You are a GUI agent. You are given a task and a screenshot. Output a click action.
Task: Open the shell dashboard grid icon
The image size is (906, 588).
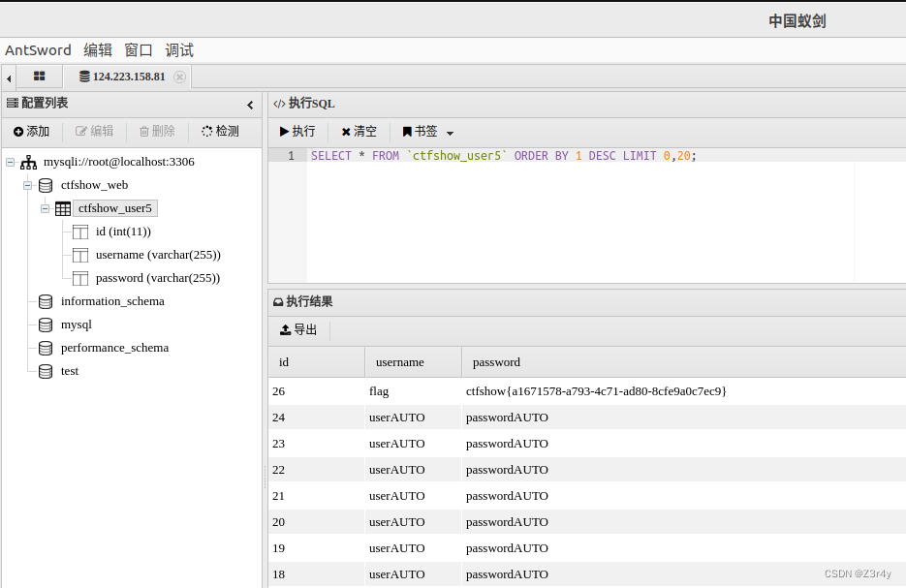[39, 76]
